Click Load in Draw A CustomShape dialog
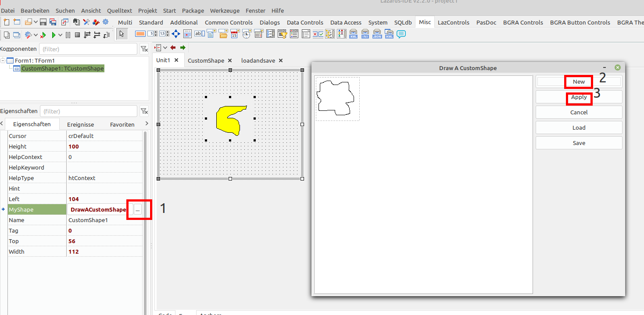Image resolution: width=644 pixels, height=315 pixels. pyautogui.click(x=579, y=127)
